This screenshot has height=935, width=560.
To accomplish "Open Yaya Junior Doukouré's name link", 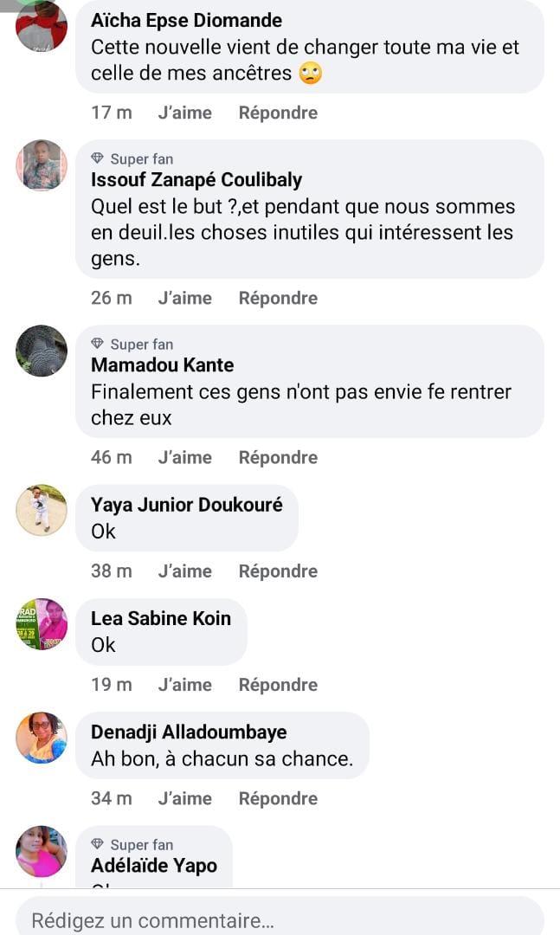I will (x=186, y=505).
